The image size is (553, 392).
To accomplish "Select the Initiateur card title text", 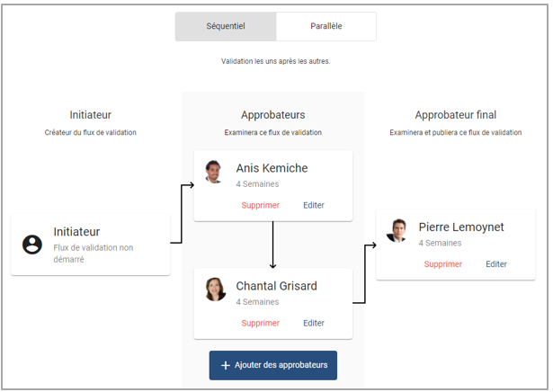I will (76, 232).
